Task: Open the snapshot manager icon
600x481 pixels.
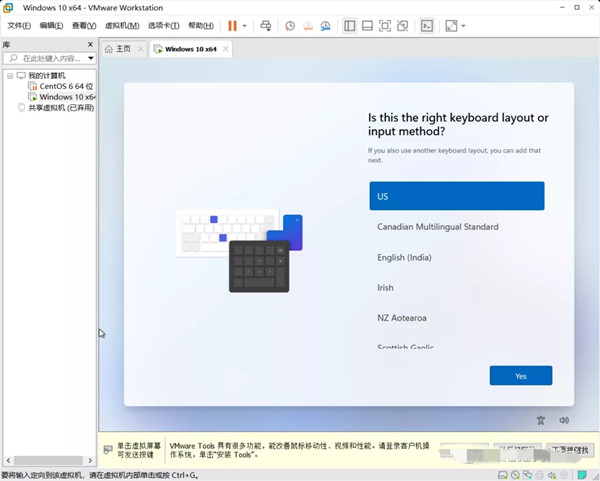Action: (326, 25)
